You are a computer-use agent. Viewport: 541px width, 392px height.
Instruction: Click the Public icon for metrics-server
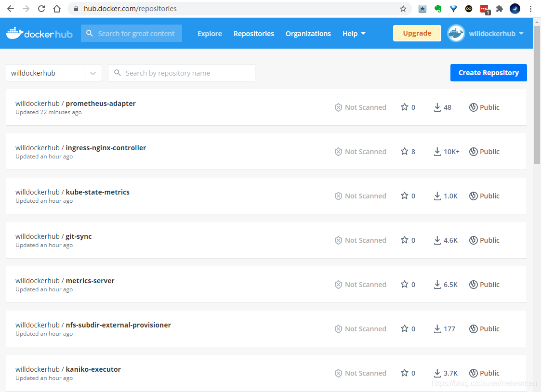tap(474, 285)
